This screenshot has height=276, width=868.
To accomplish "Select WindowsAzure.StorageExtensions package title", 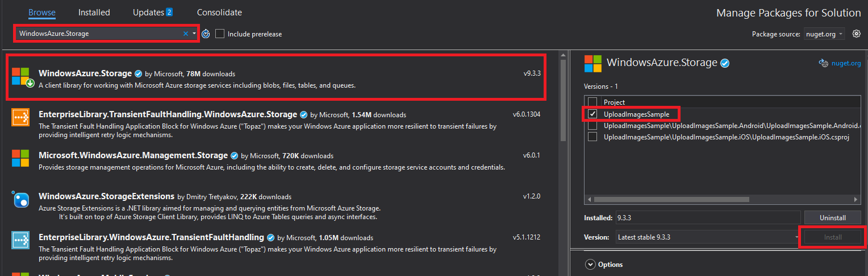I will point(106,196).
